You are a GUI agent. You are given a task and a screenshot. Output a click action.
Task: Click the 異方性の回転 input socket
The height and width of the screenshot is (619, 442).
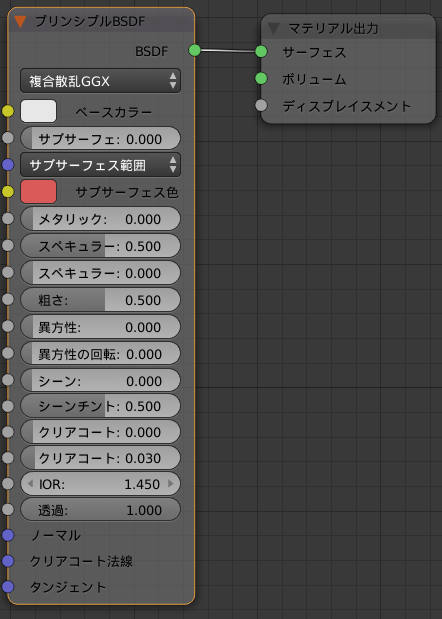pyautogui.click(x=8, y=353)
